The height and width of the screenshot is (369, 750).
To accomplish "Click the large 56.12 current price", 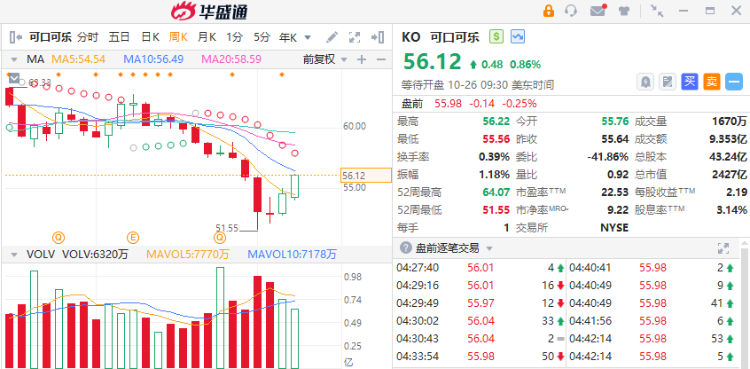I will (432, 62).
